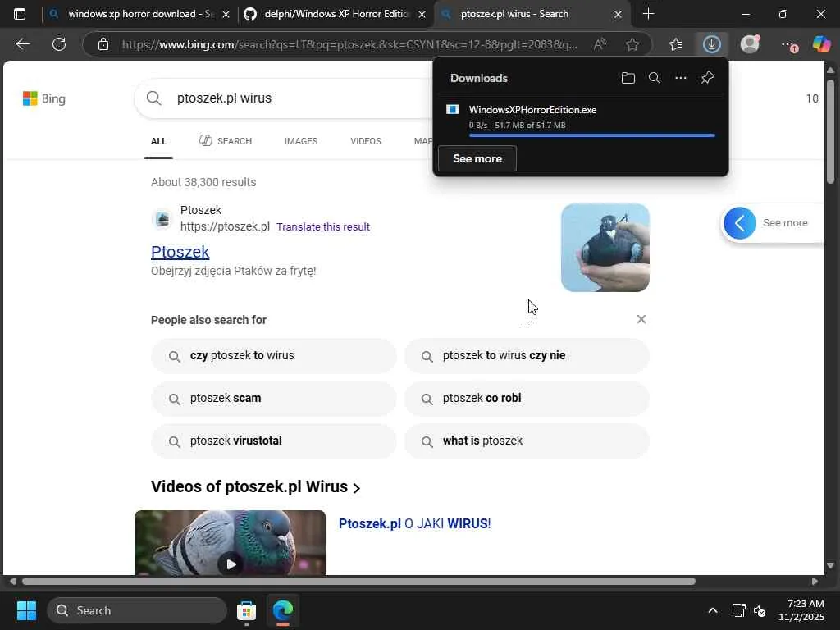Search suggestion ptoszek co robi
840x630 pixels.
[527, 399]
